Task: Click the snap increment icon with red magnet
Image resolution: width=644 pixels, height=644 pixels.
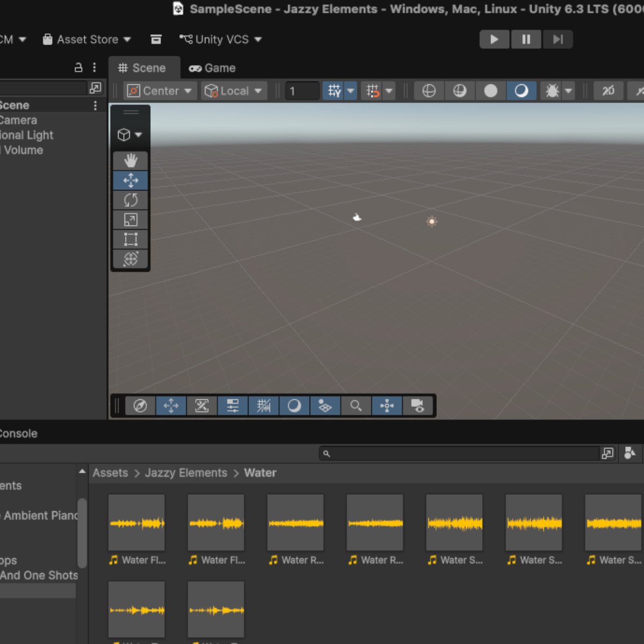Action: point(373,91)
